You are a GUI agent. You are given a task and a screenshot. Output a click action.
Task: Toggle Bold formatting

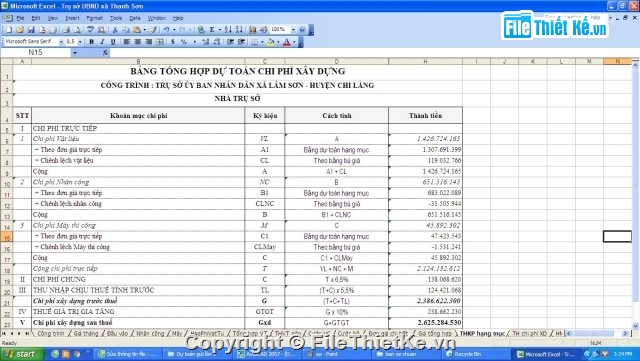pos(91,42)
